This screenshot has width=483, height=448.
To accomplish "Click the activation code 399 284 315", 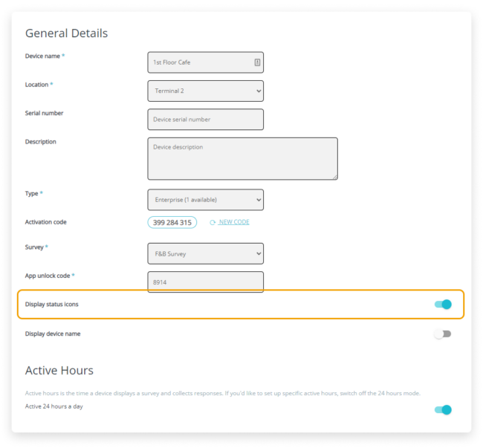I will (172, 222).
